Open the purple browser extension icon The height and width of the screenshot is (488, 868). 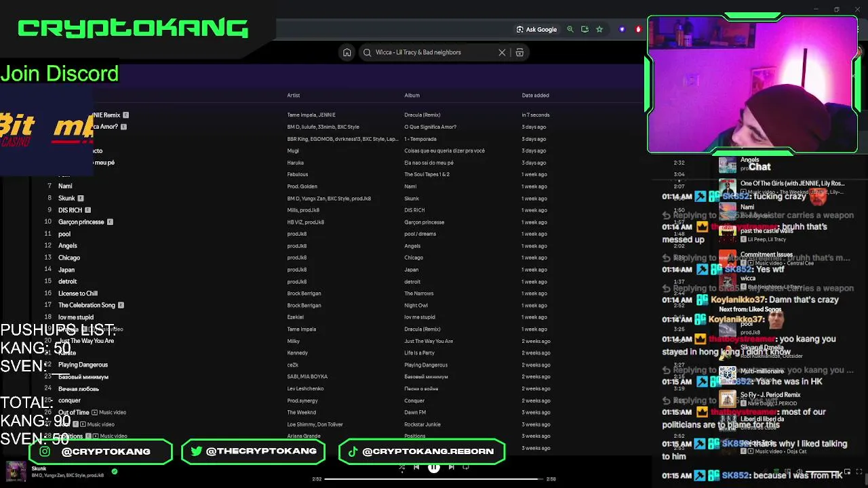(x=622, y=29)
